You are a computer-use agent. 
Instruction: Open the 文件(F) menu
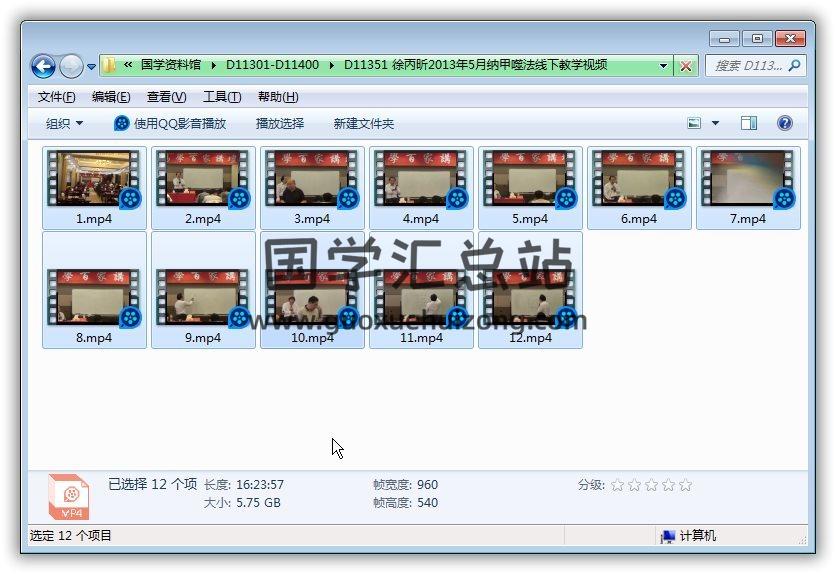click(x=57, y=97)
